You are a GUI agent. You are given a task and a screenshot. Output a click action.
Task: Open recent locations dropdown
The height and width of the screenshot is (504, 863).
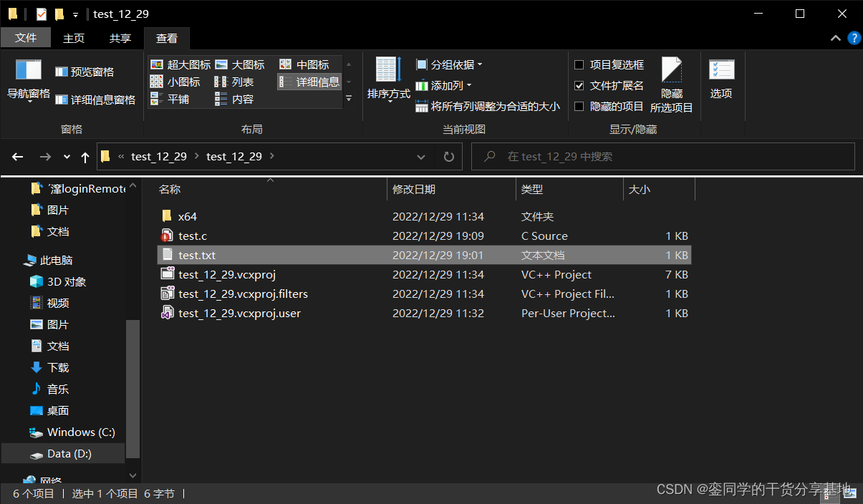(67, 157)
